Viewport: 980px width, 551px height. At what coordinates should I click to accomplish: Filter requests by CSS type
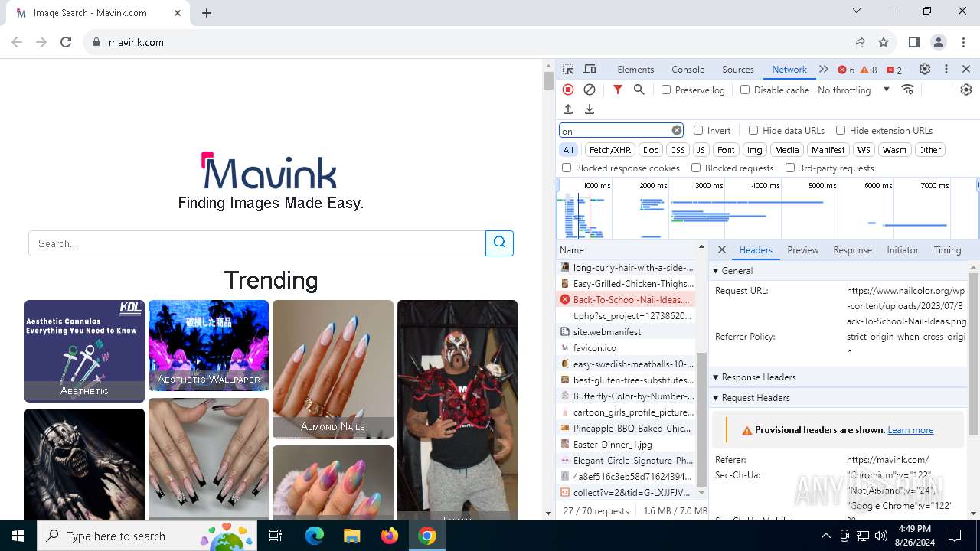[x=678, y=150]
